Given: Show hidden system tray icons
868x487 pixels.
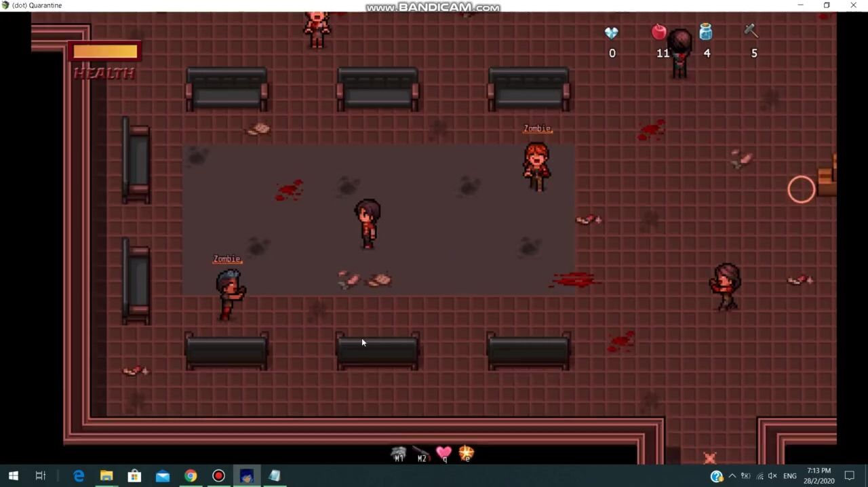Looking at the screenshot, I should click(732, 476).
